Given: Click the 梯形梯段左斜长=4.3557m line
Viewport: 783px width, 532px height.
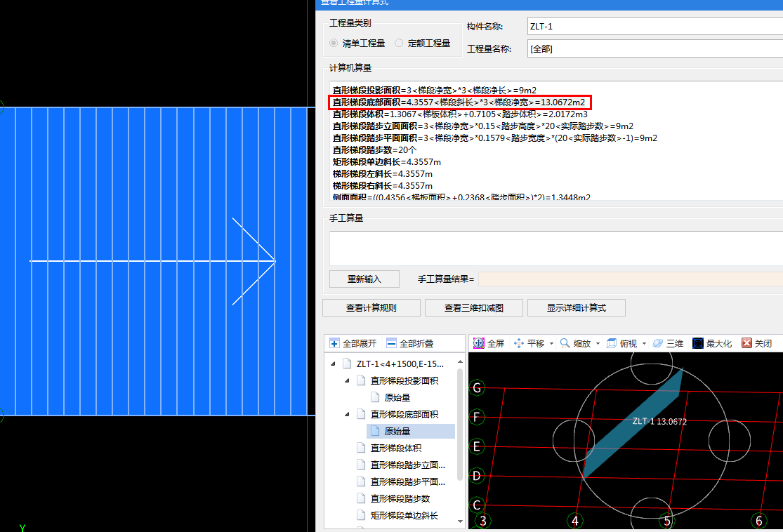Looking at the screenshot, I should coord(383,174).
